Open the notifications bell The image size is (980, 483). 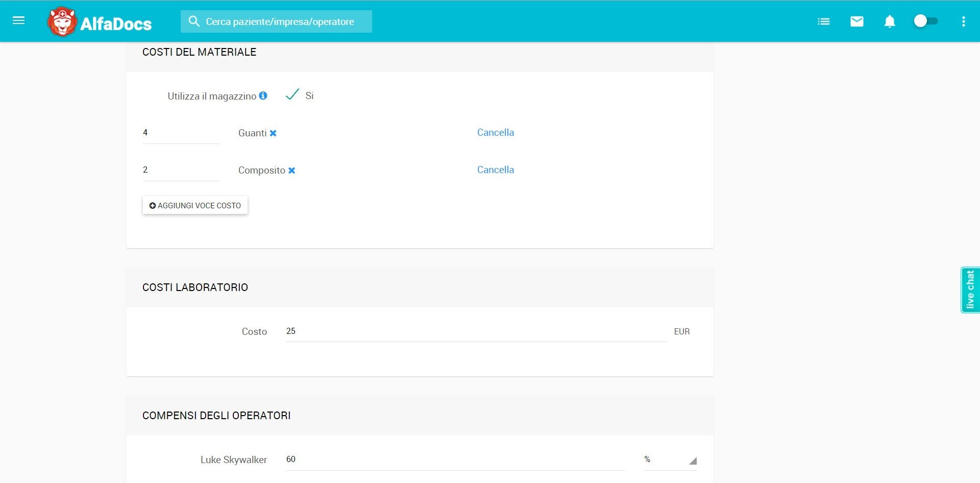coord(889,21)
